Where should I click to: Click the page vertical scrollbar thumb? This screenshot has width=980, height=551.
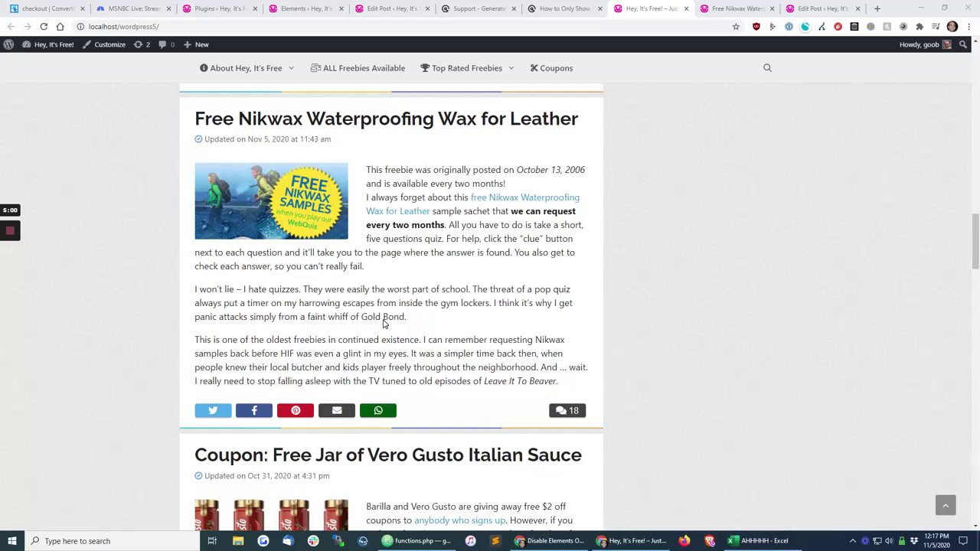[975, 241]
